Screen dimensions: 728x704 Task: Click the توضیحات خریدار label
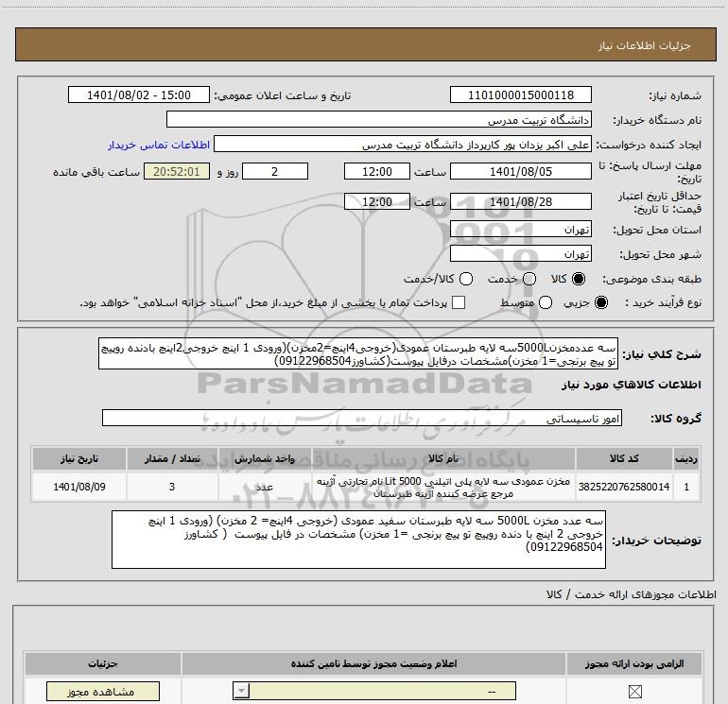point(656,541)
